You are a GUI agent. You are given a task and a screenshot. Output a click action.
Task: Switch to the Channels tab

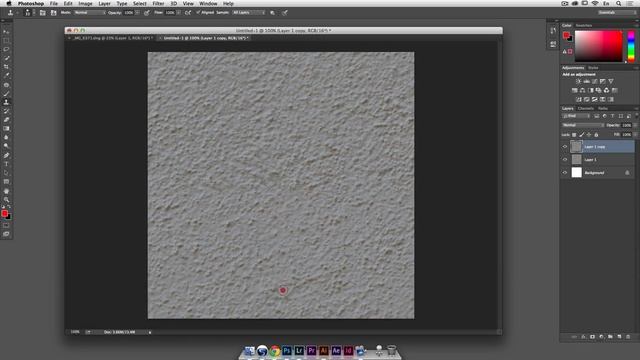tap(586, 109)
